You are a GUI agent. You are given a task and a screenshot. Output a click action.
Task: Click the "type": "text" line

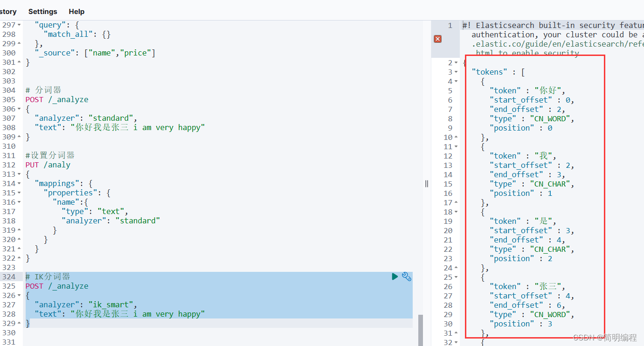(x=95, y=211)
